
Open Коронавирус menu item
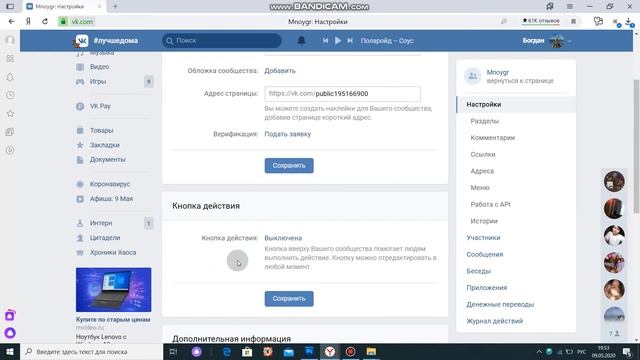click(x=110, y=184)
